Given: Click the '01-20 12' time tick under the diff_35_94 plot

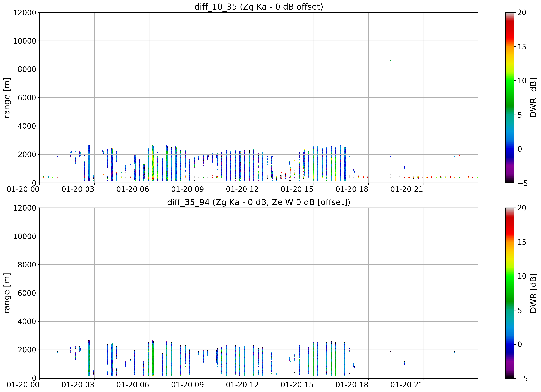Looking at the screenshot, I should (242, 385).
